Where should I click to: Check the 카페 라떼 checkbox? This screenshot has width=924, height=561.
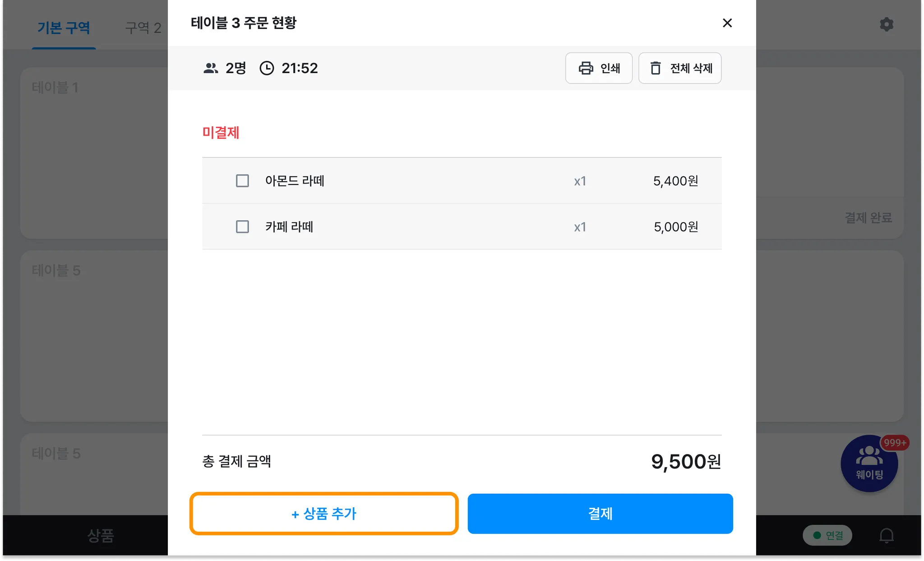coord(242,227)
